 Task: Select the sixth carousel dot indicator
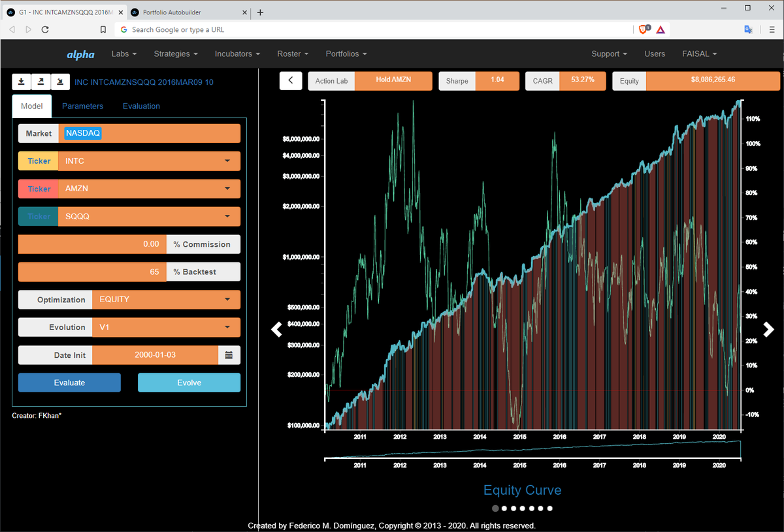541,508
